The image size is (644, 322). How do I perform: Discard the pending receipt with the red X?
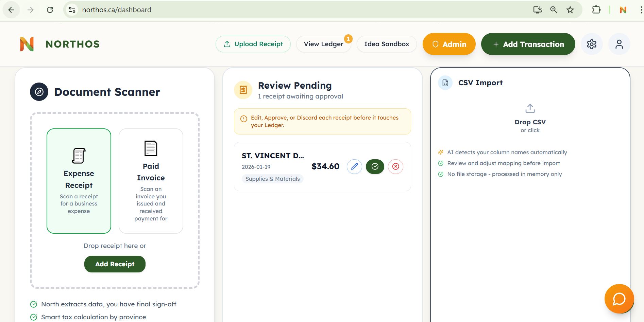coord(395,166)
